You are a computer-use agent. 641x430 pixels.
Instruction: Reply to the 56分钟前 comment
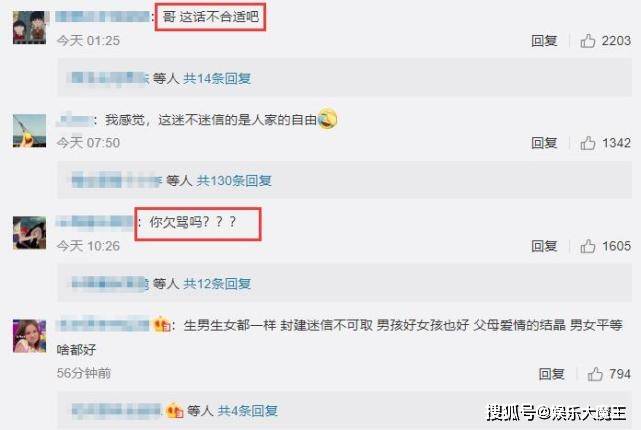pyautogui.click(x=551, y=374)
